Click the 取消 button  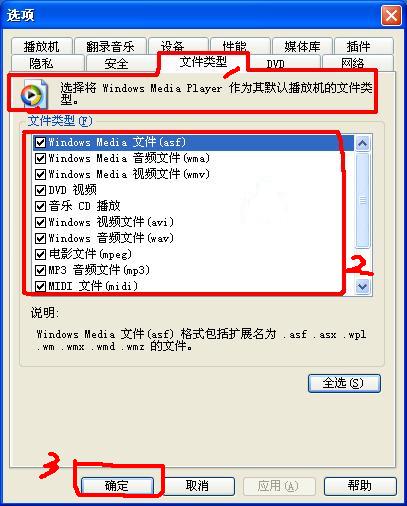tap(197, 486)
